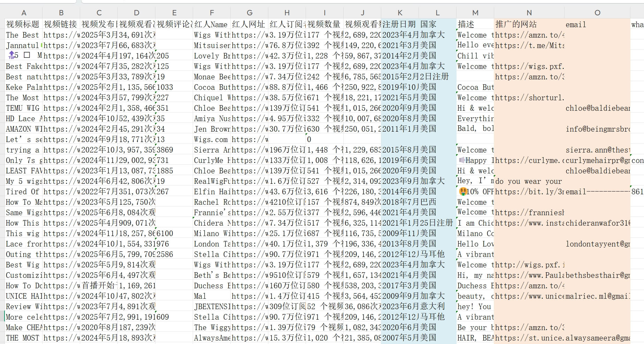Click the comment count cell 2586
The height and width of the screenshot is (344, 644).
click(x=174, y=254)
